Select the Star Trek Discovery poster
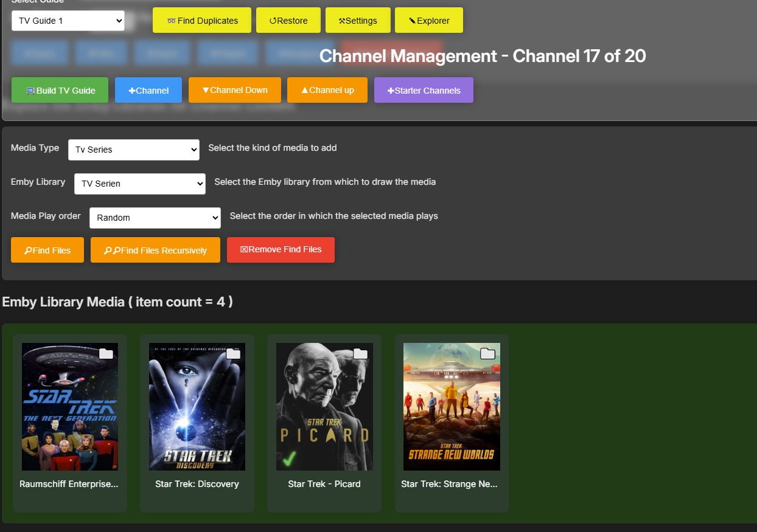This screenshot has width=757, height=532. pyautogui.click(x=197, y=407)
